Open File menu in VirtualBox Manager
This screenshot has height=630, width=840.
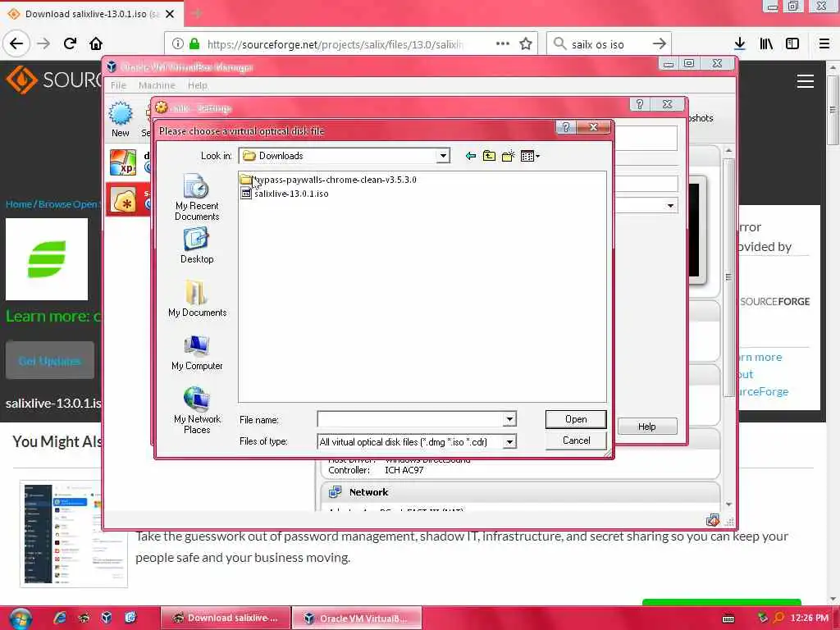click(118, 85)
